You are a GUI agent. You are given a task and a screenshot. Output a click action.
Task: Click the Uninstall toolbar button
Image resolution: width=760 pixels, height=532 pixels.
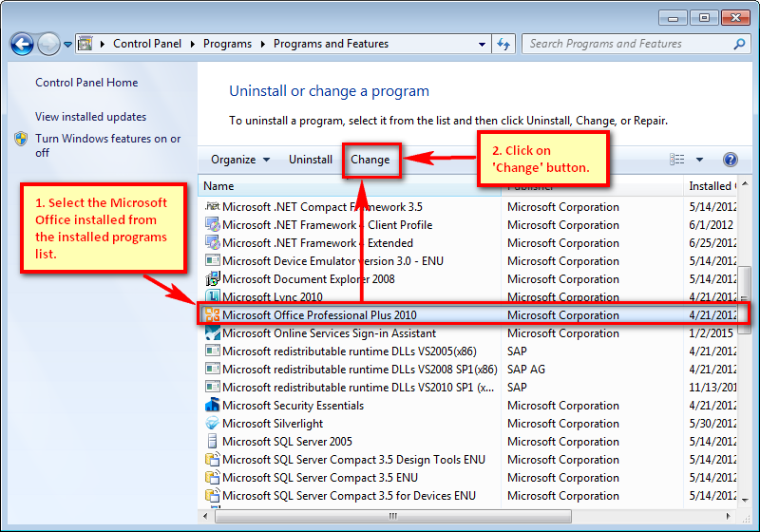click(x=311, y=160)
